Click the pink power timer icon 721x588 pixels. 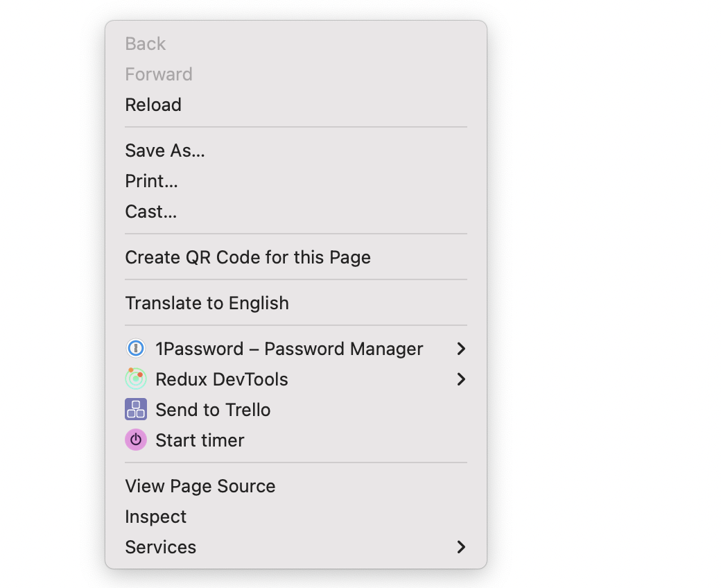click(x=136, y=440)
